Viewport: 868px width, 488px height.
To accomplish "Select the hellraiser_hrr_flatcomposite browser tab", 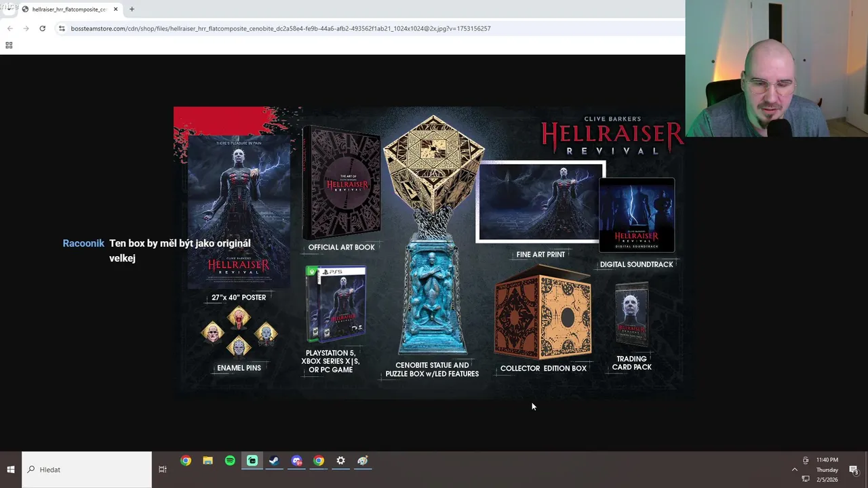I will tap(70, 9).
